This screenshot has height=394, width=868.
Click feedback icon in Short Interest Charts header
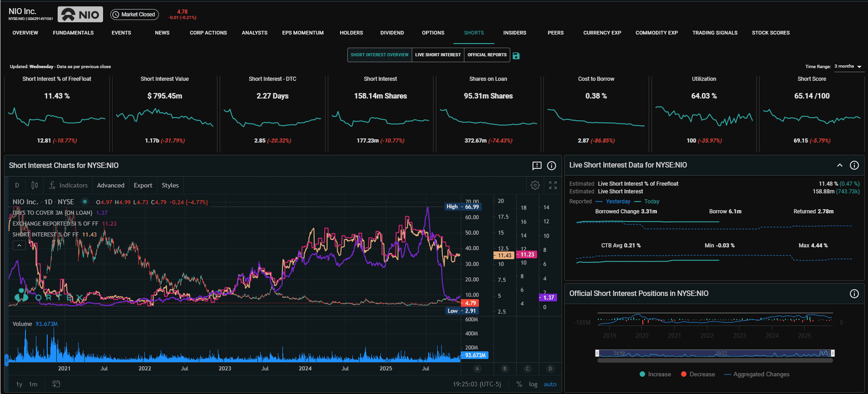click(x=537, y=166)
